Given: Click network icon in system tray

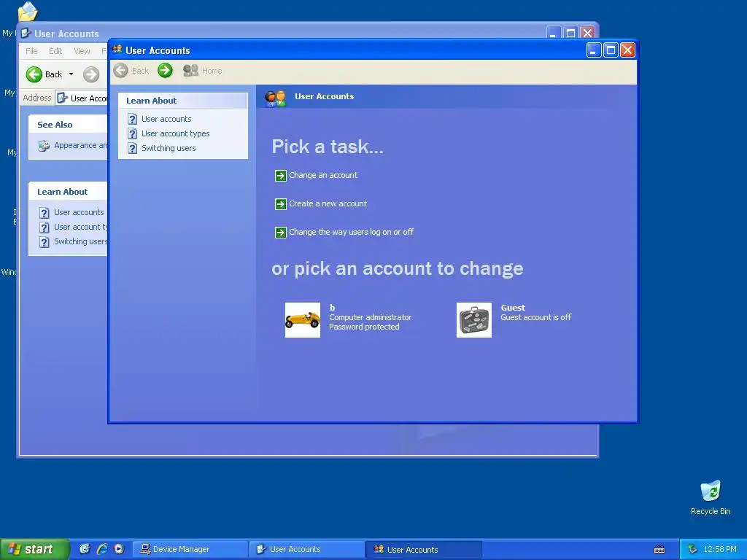Looking at the screenshot, I should click(692, 549).
